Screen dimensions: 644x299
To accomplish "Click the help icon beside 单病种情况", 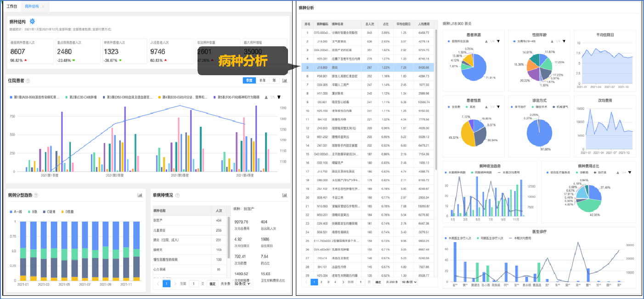I will coord(178,195).
